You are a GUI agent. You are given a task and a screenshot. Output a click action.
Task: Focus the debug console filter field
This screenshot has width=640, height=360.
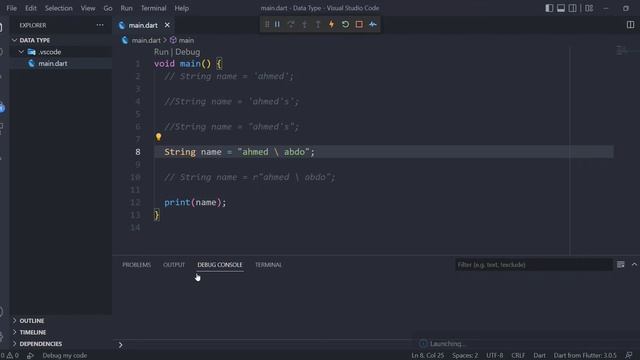533,265
